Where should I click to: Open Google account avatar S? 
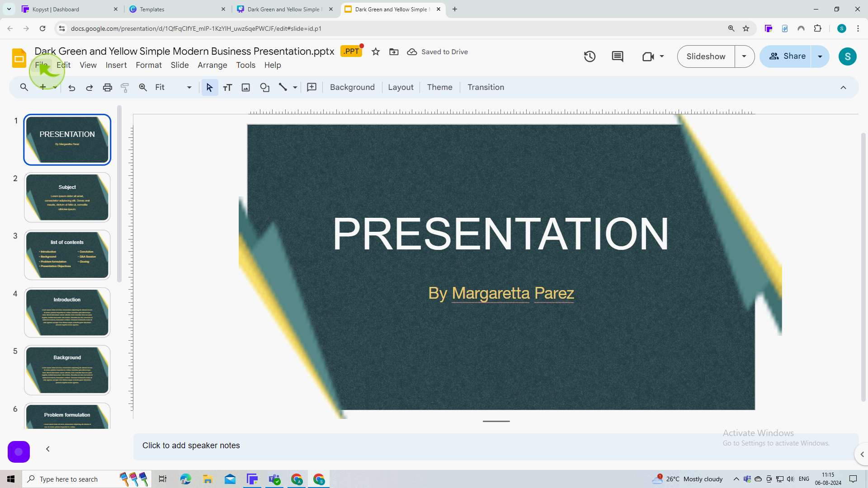pos(847,56)
